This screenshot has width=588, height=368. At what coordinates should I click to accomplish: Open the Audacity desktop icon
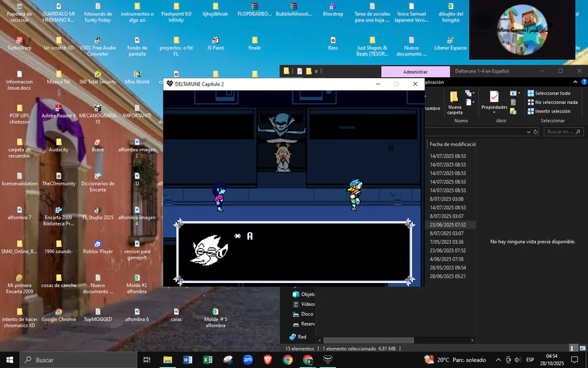59,145
